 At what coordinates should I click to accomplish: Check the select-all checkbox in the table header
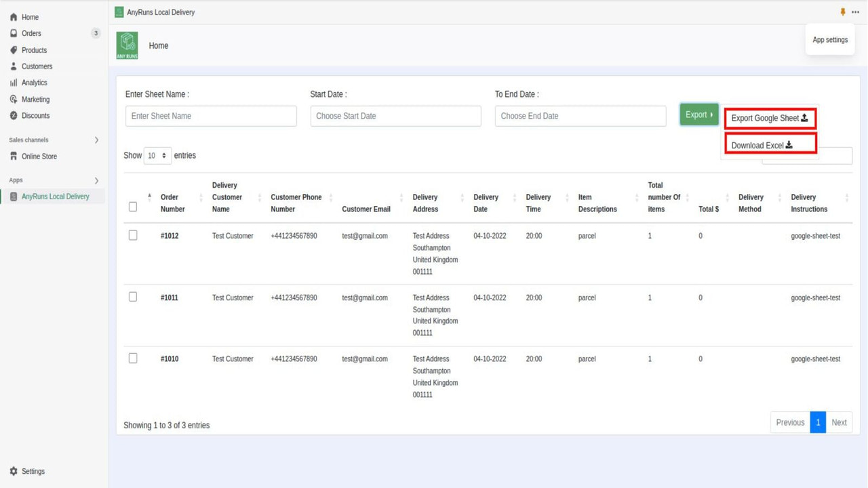pos(133,207)
